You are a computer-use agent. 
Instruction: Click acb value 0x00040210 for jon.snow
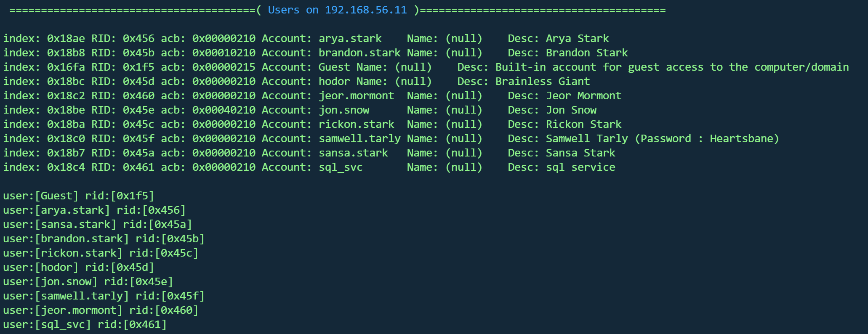click(224, 110)
